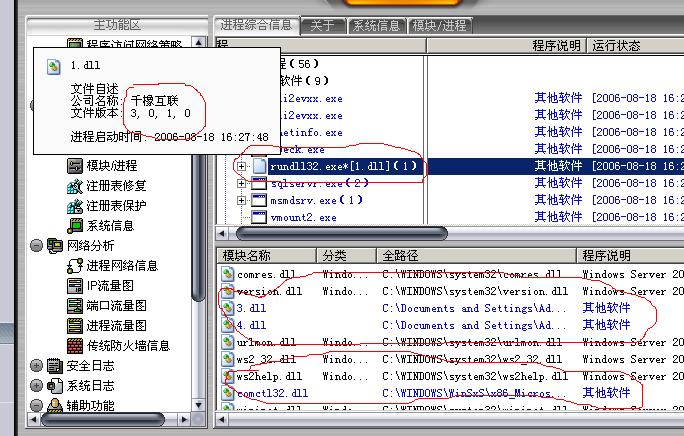Open 传统防火墙信息 in the sidebar
This screenshot has height=436, width=684.
coord(128,346)
